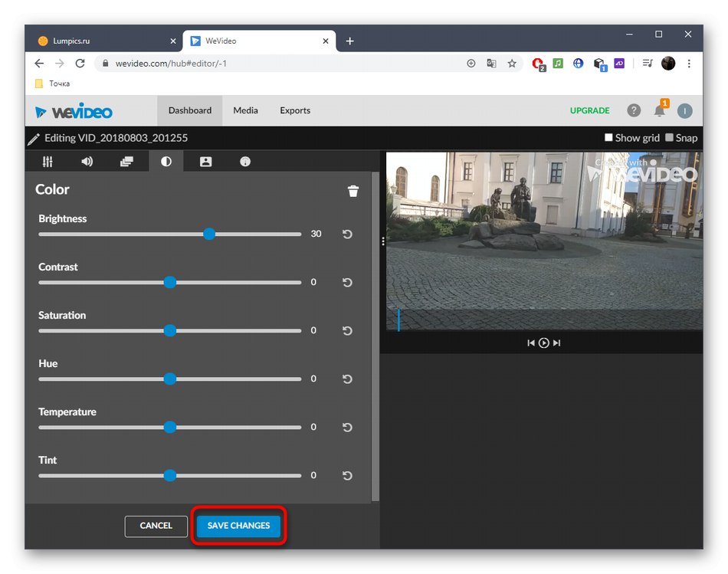Open the new tab with plus button
The height and width of the screenshot is (574, 728).
click(350, 41)
